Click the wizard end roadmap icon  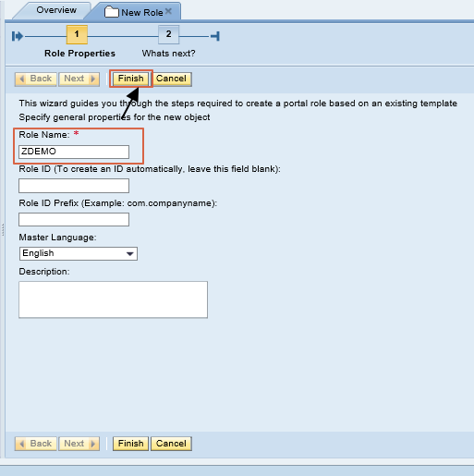pos(215,36)
